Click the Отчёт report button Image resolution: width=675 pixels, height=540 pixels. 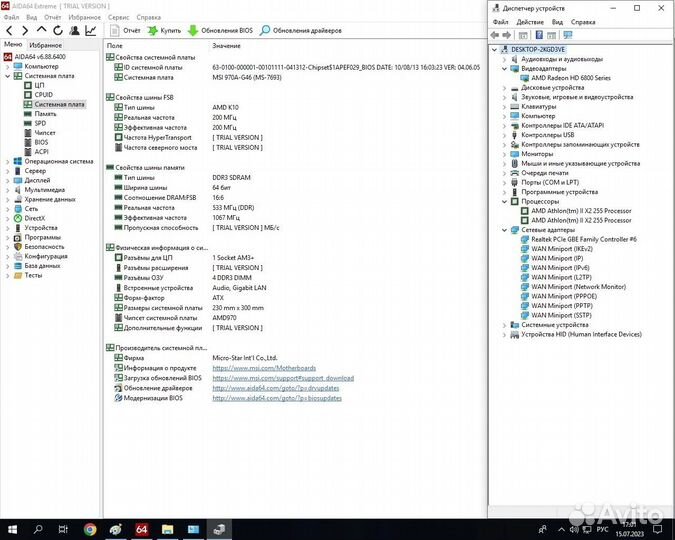click(125, 31)
